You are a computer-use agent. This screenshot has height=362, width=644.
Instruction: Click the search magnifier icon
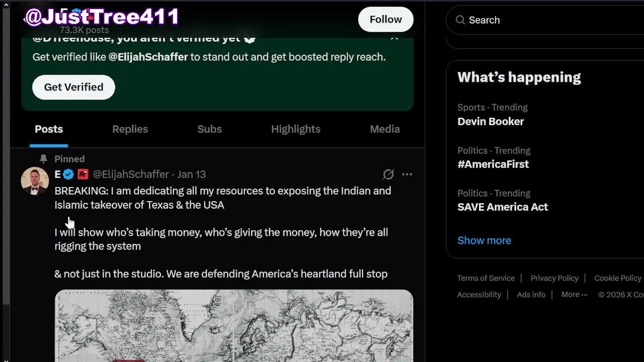460,20
